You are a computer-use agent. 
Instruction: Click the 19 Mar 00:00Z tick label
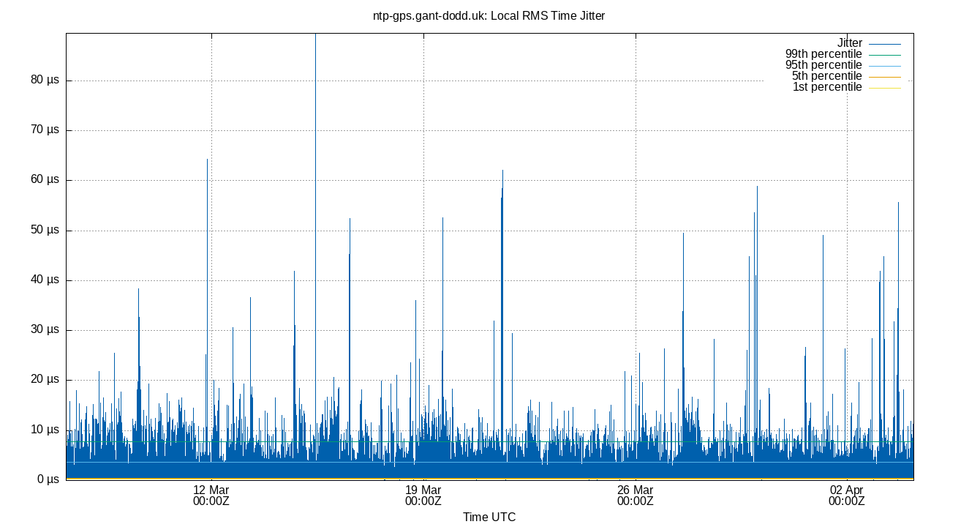point(424,495)
